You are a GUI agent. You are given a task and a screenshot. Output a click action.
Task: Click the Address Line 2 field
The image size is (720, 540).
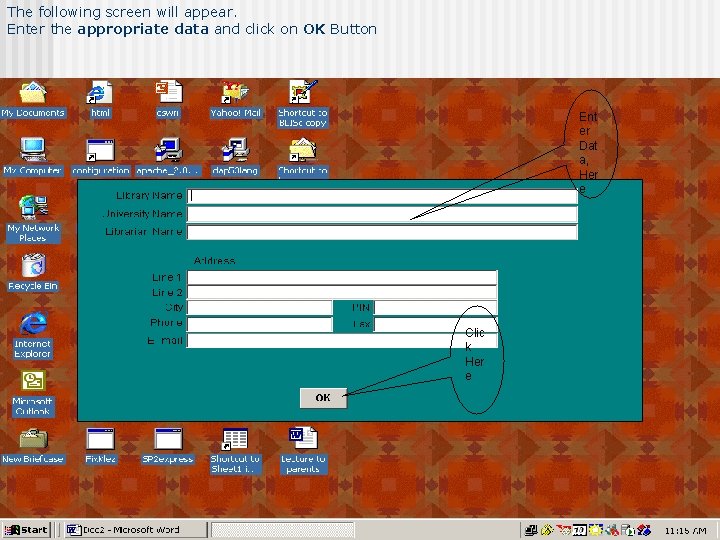[342, 292]
